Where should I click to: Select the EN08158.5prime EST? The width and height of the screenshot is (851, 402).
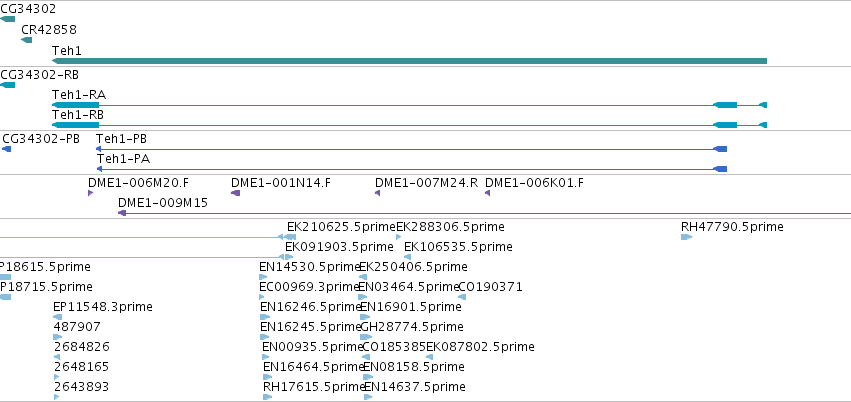[369, 377]
